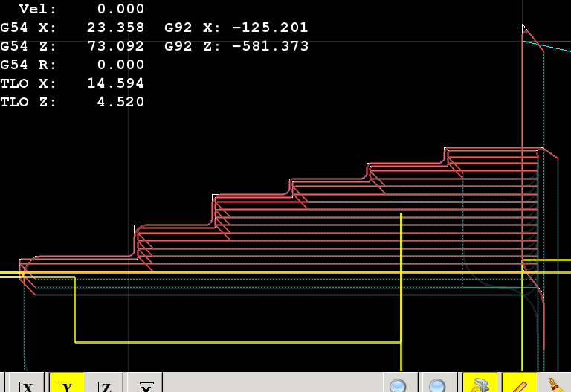
Task: Toggle the yellow-highlighted pencil icon
Action: pos(519,384)
